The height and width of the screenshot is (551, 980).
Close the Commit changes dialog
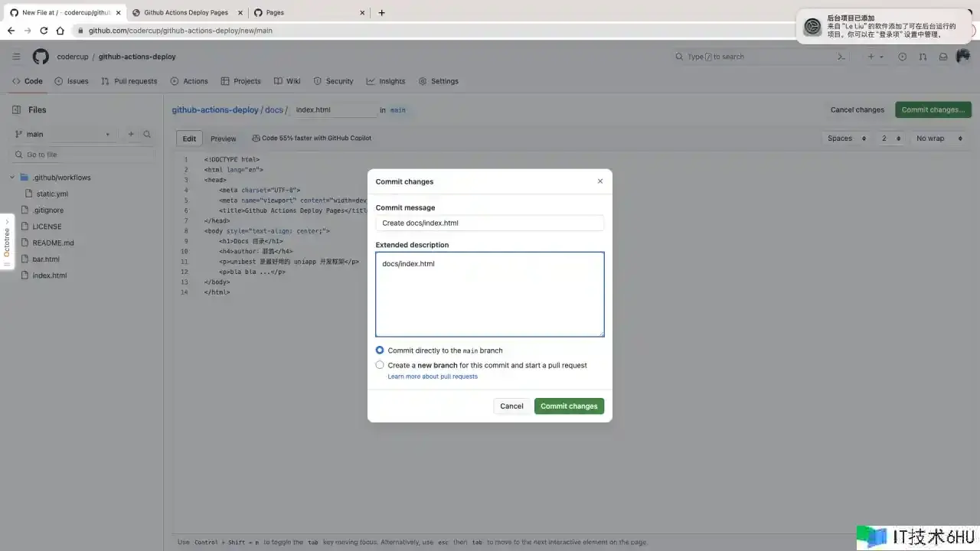[599, 181]
